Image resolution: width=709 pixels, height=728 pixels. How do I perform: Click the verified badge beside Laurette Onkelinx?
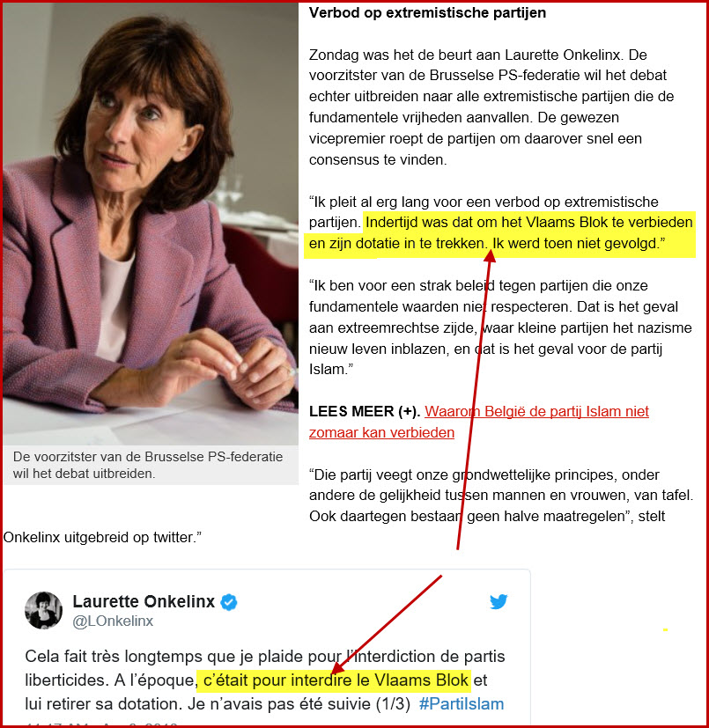pos(229,602)
